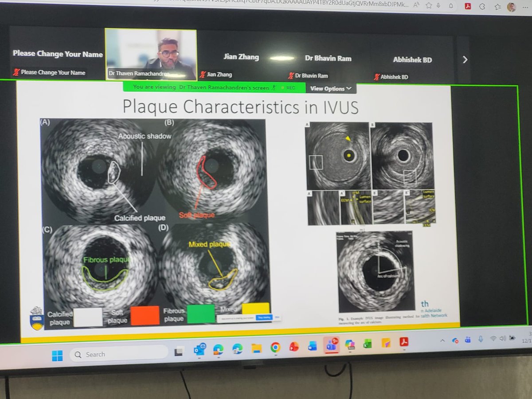
Task: Click the white Calcified plaque legend swatch
Action: point(87,318)
